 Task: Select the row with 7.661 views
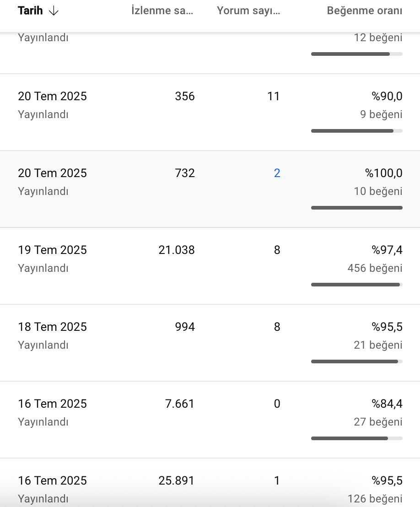point(210,420)
